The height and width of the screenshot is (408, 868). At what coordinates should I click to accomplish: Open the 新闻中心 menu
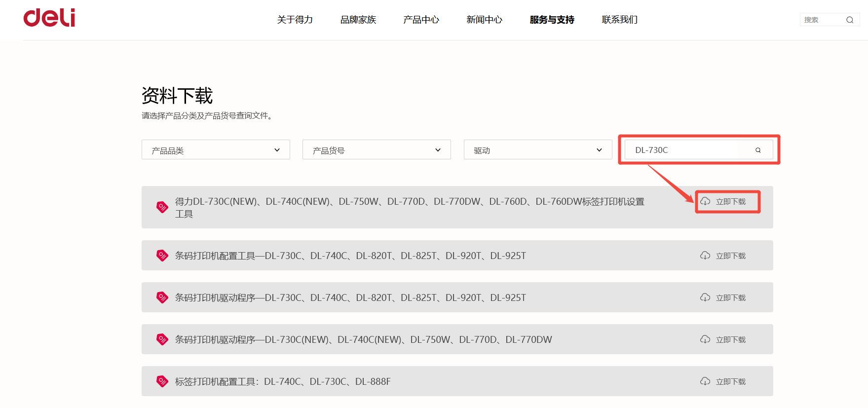coord(485,20)
